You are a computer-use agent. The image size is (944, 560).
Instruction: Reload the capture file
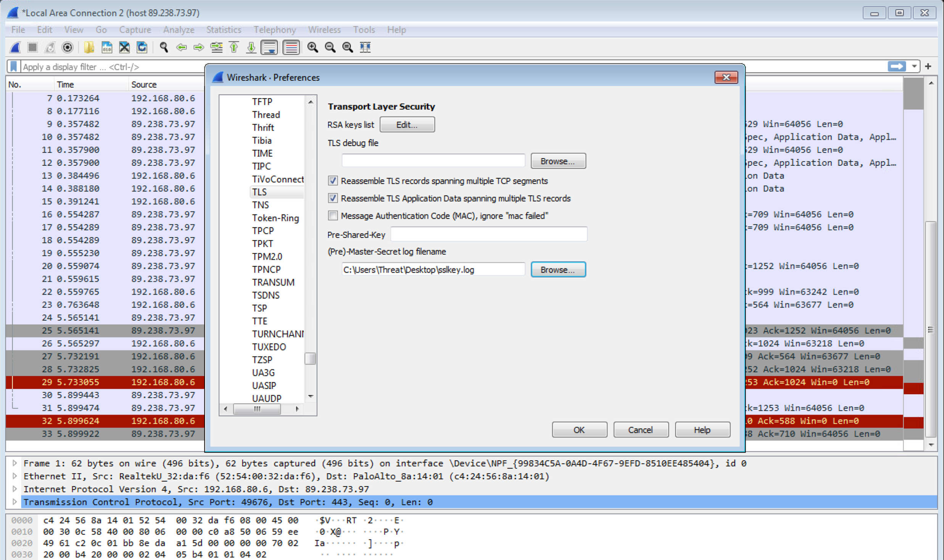click(x=142, y=47)
